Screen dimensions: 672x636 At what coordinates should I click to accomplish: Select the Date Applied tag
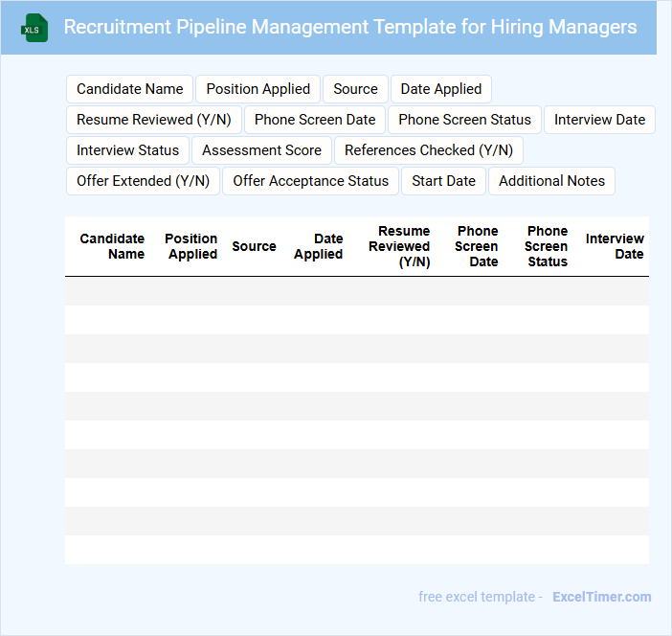coord(441,89)
